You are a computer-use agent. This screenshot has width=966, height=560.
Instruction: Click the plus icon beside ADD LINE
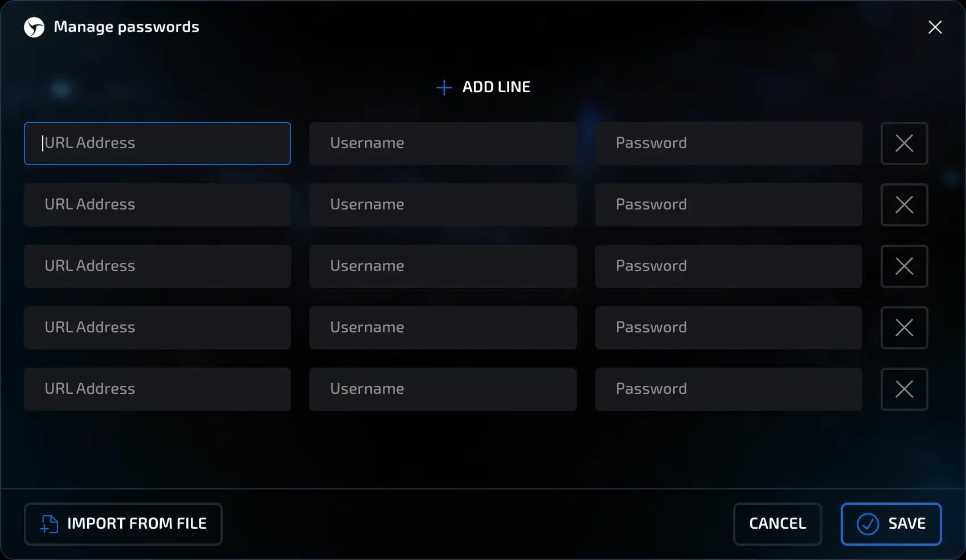(444, 87)
